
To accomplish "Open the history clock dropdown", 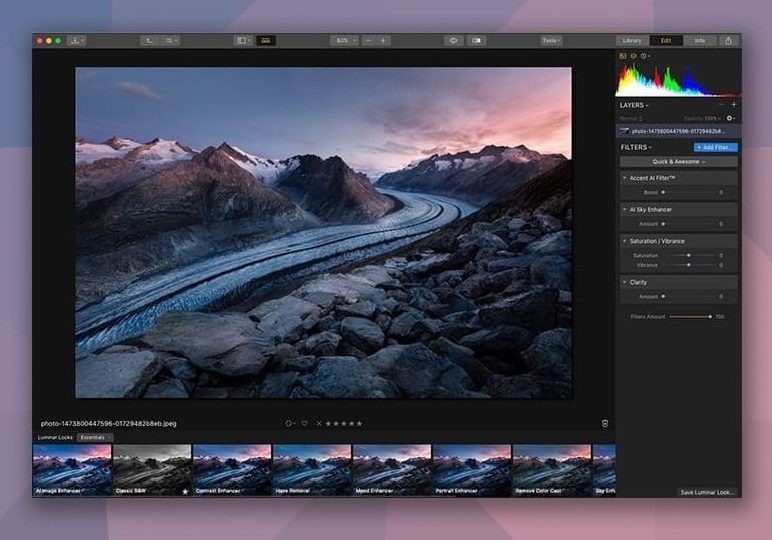I will pos(645,56).
